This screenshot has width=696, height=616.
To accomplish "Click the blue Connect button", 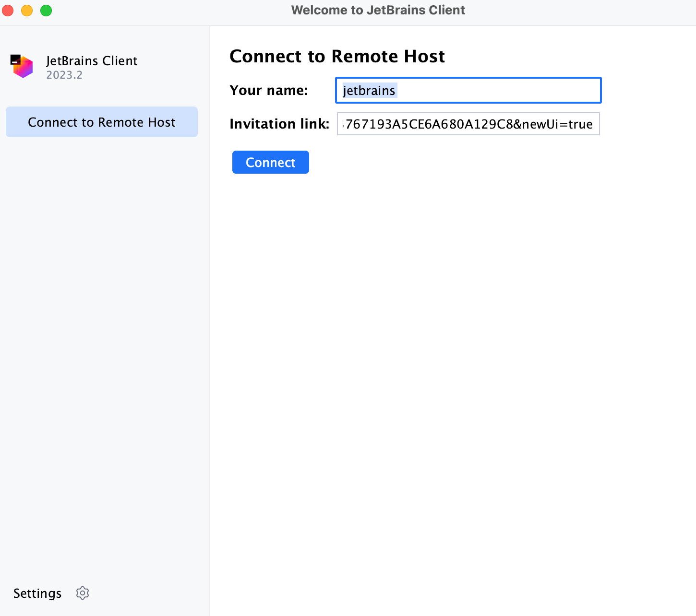I will (x=271, y=162).
